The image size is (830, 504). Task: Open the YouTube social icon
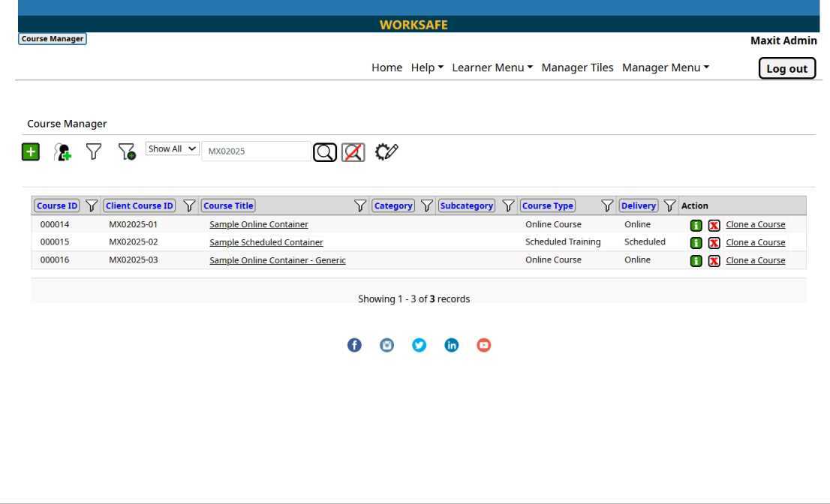click(484, 345)
